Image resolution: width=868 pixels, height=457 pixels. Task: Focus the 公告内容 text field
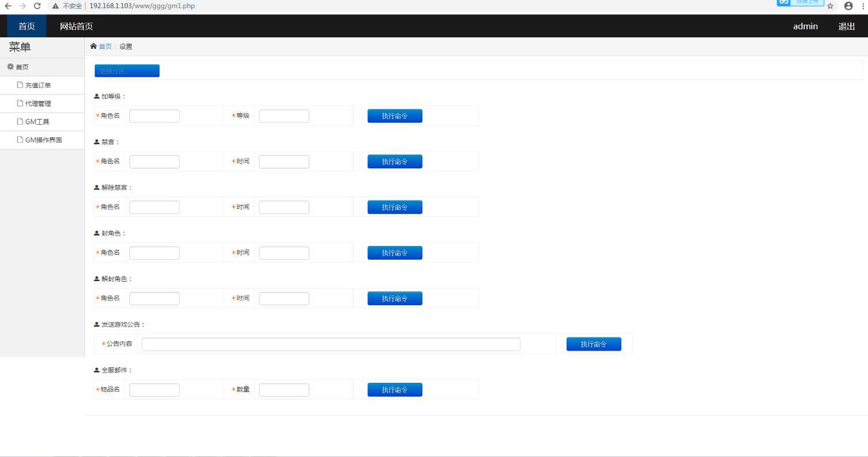[x=331, y=344]
